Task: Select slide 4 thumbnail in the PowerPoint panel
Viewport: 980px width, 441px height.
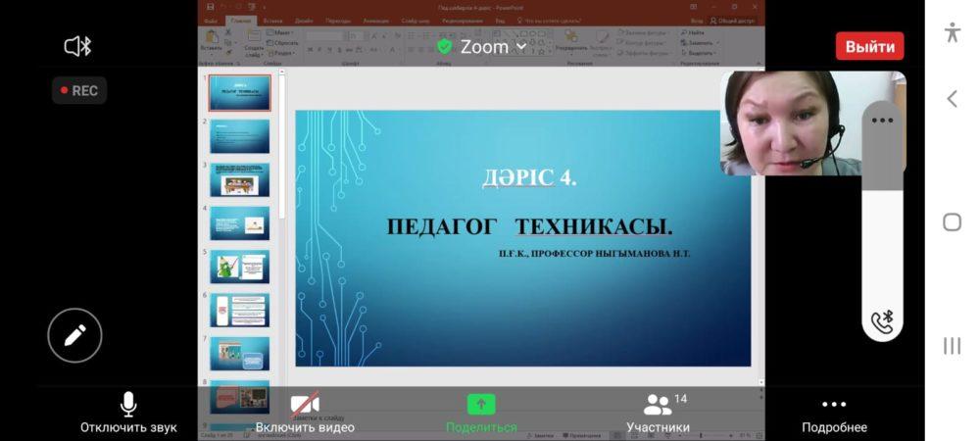Action: click(x=240, y=223)
